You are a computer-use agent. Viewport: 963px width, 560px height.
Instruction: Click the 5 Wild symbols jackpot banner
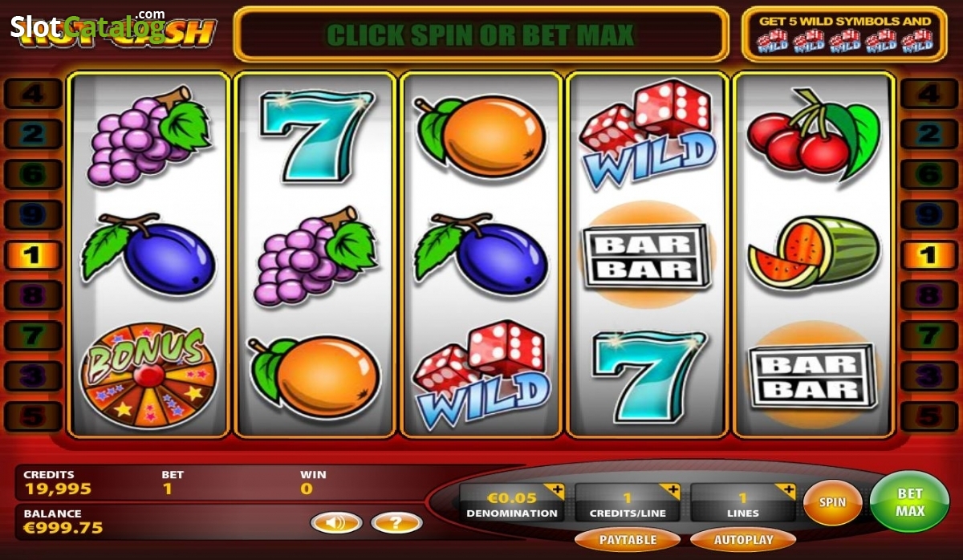click(846, 34)
